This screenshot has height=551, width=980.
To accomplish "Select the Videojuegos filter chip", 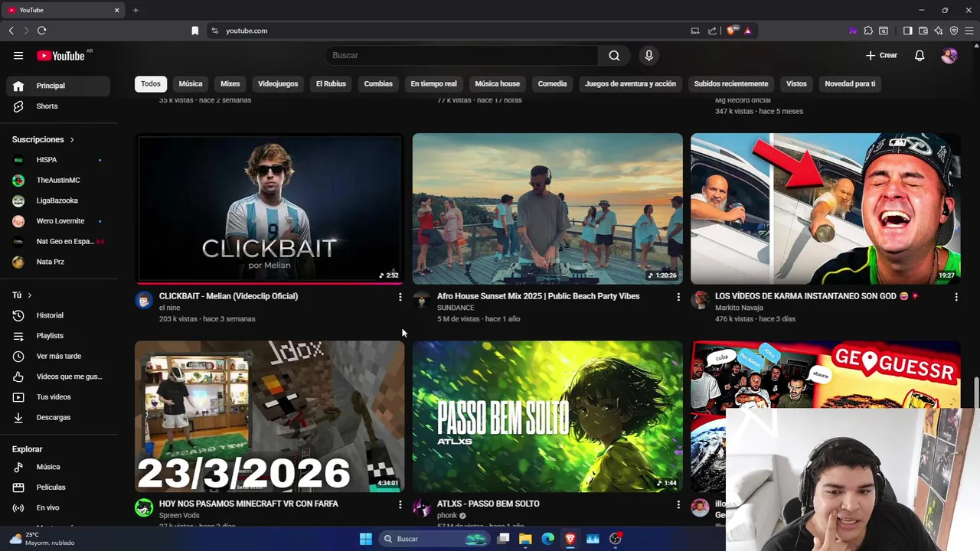I will tap(278, 83).
